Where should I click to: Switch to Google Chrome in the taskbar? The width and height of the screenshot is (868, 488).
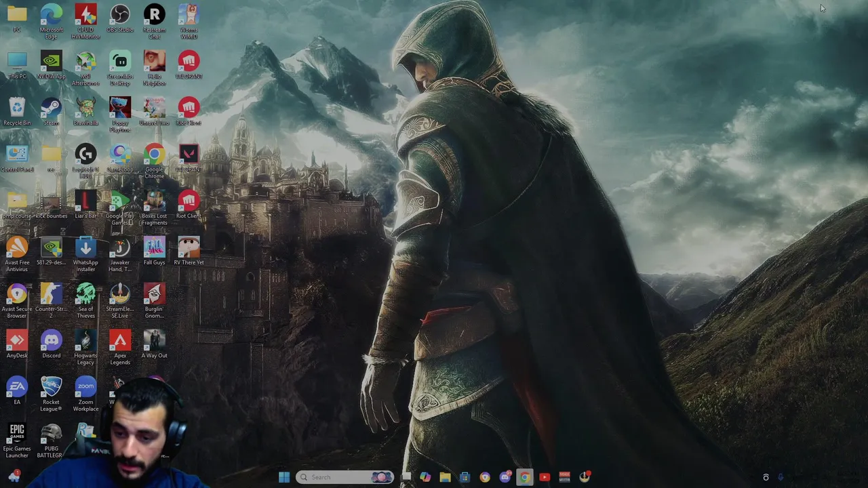point(524,477)
